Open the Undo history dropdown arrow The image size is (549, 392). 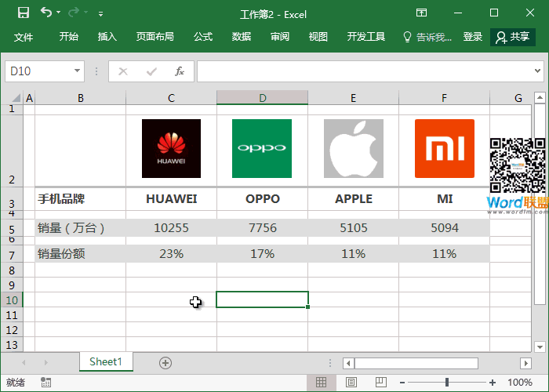pos(59,13)
